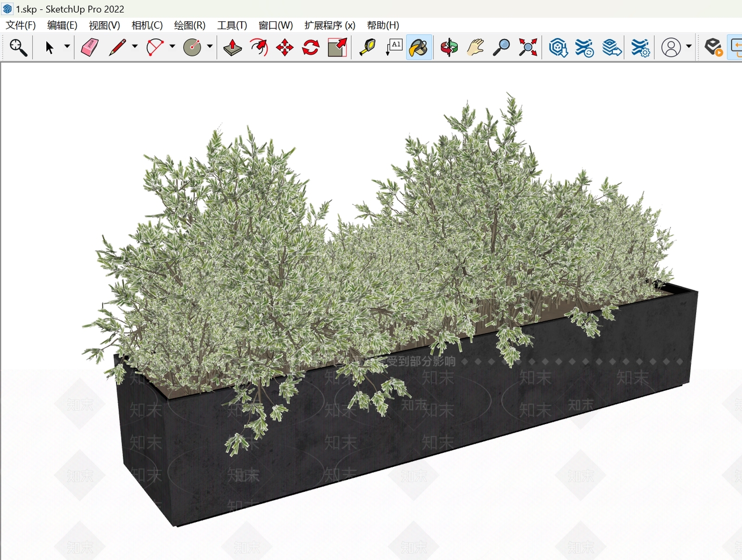The height and width of the screenshot is (560, 742).
Task: Expand the Select tool dropdown arrow
Action: 67,46
